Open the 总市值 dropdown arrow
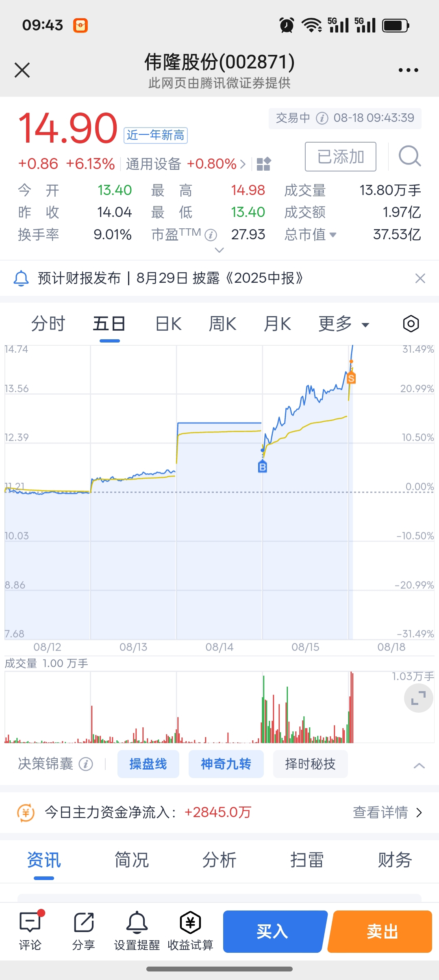439x980 pixels. point(333,234)
